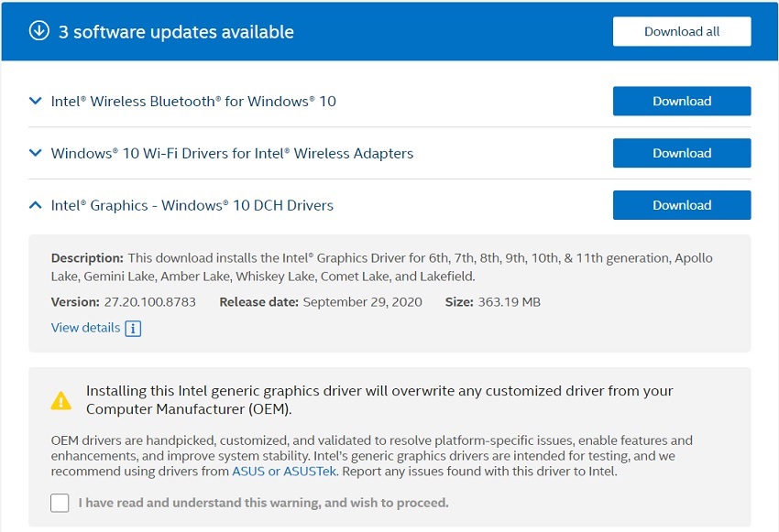Follow the ASUS or ASUSTek link
The width and height of the screenshot is (779, 532).
[x=284, y=472]
